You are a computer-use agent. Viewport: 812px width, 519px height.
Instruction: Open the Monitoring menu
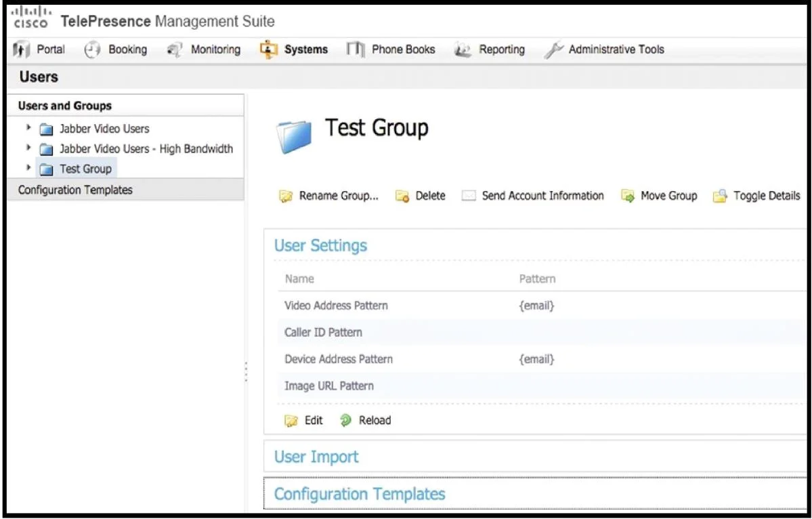215,49
